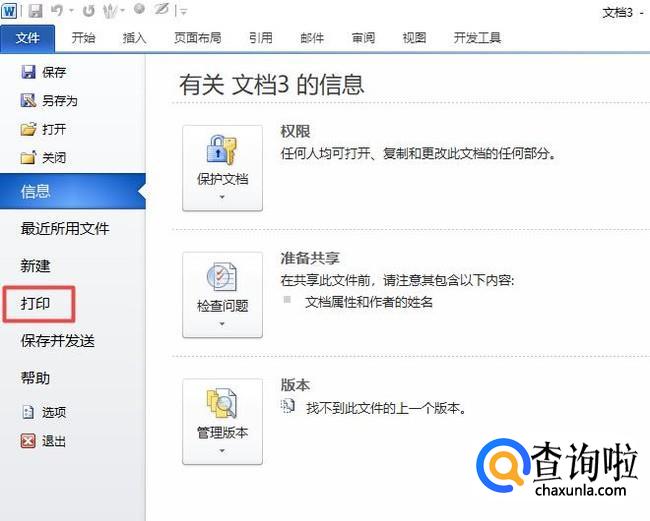The height and width of the screenshot is (521, 650).
Task: Switch to the 开发工具 ribbon tab
Action: (x=477, y=38)
